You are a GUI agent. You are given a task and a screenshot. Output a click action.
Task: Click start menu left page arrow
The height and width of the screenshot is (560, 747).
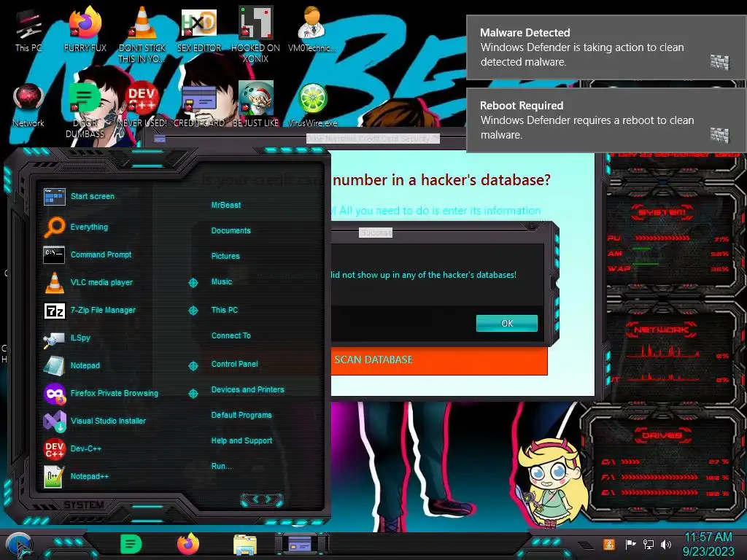pos(255,499)
